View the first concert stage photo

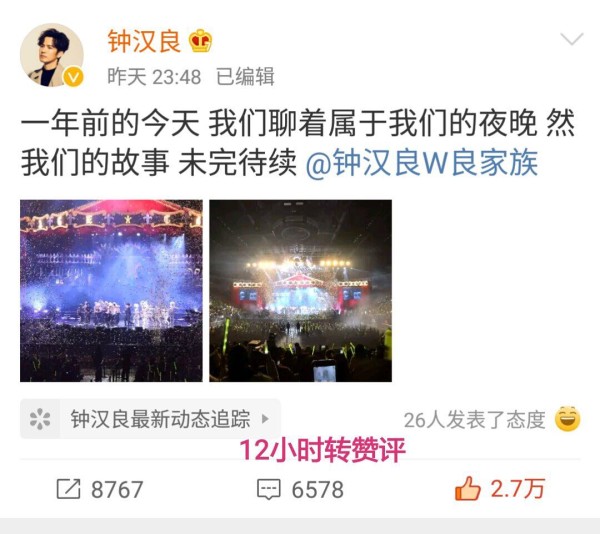pyautogui.click(x=111, y=291)
